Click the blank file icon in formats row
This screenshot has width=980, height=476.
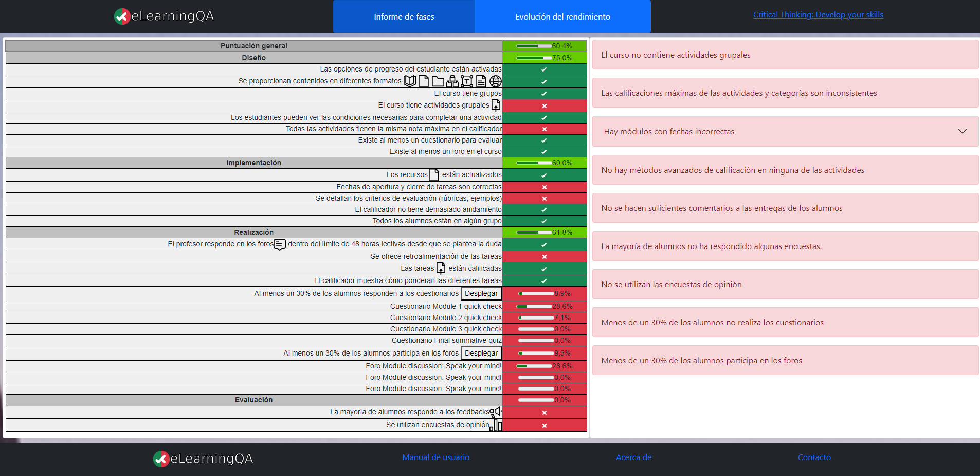point(424,81)
